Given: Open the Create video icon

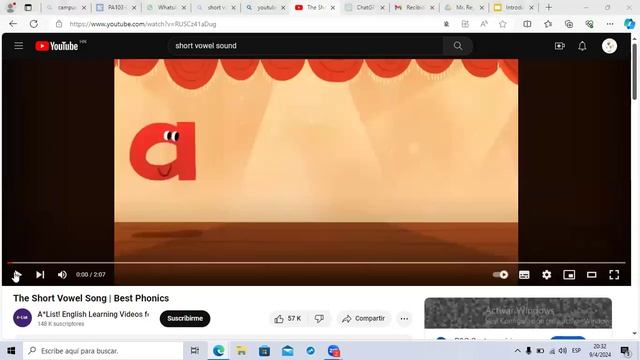Looking at the screenshot, I should pos(560,46).
